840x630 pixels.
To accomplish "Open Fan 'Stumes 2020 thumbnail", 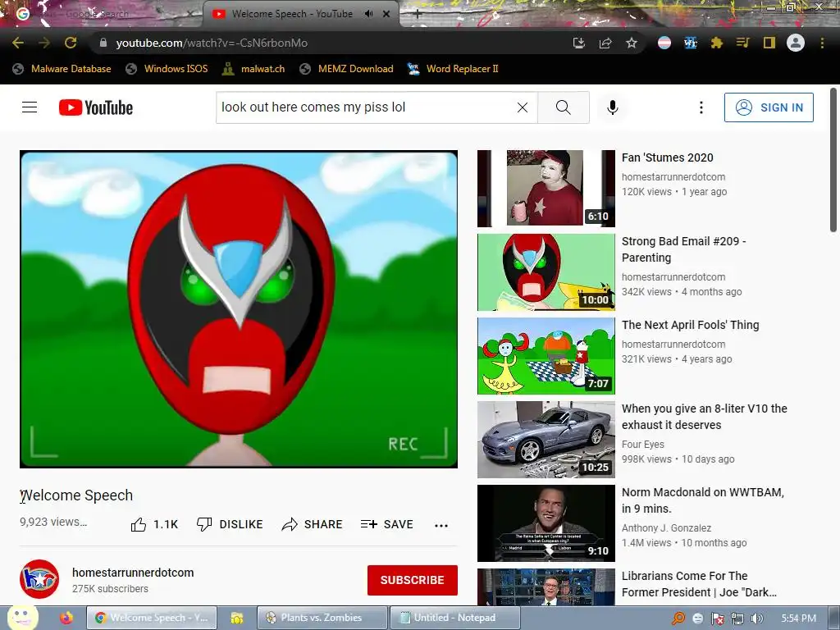I will pos(546,189).
